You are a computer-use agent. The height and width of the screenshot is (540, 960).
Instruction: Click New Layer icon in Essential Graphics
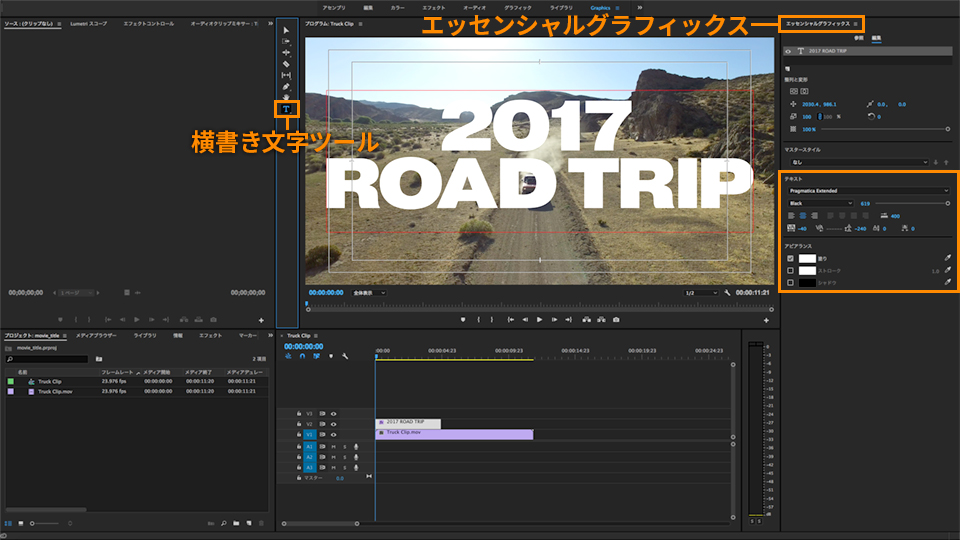click(x=787, y=69)
